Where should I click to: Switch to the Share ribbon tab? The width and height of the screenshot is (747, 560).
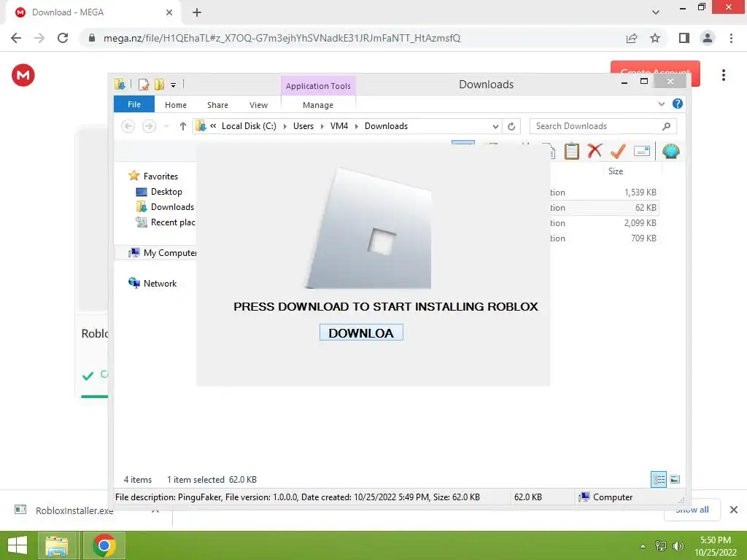[x=217, y=105]
